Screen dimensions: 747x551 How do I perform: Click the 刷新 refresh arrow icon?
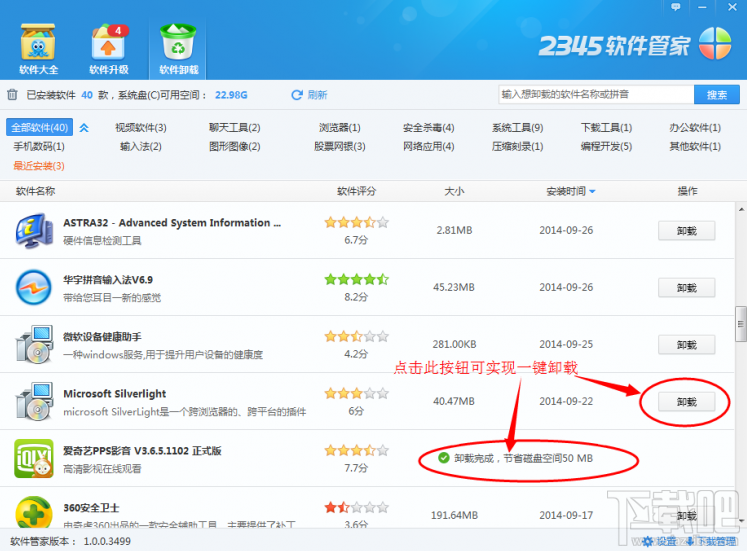297,95
